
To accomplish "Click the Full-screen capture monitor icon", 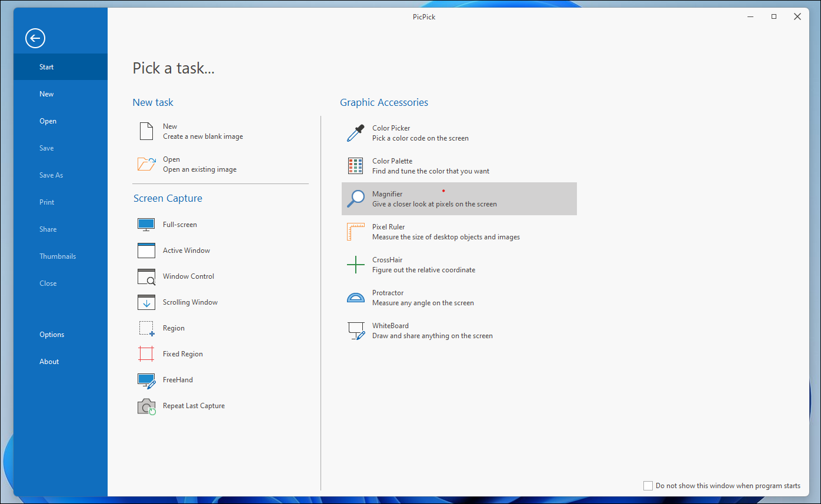I will [146, 225].
